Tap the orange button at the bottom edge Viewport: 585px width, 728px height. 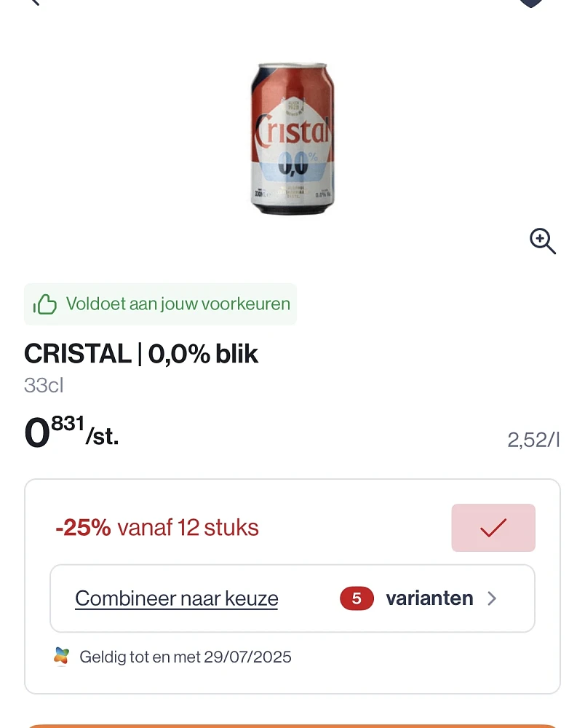[292, 726]
